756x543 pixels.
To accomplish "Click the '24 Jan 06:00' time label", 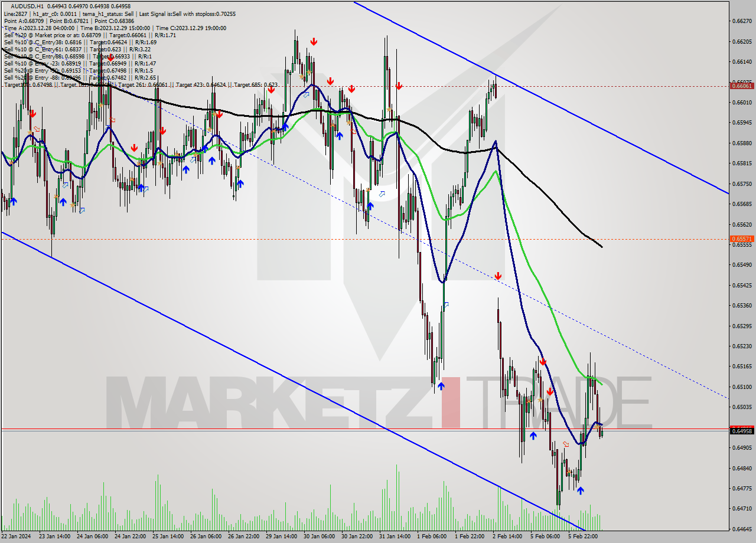I will click(x=93, y=537).
